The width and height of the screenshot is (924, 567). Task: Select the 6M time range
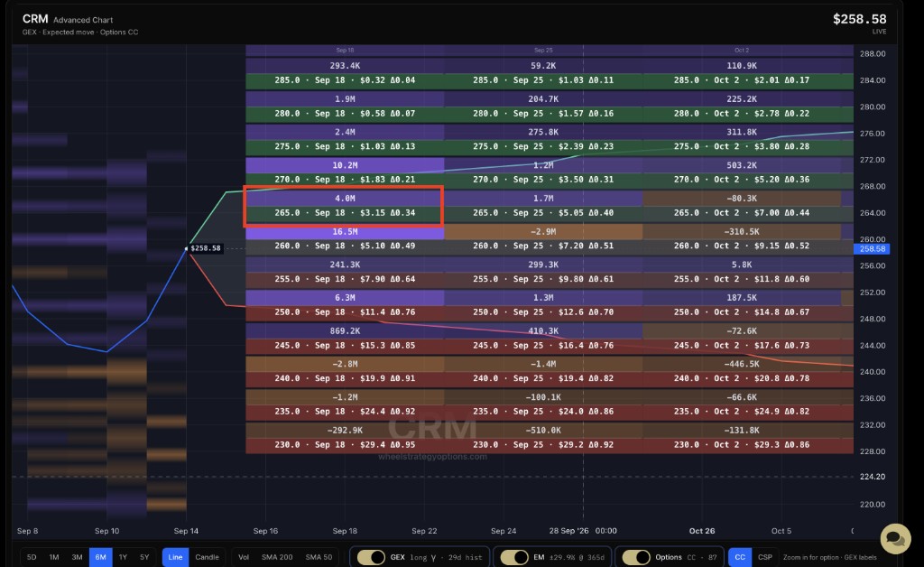coord(101,557)
